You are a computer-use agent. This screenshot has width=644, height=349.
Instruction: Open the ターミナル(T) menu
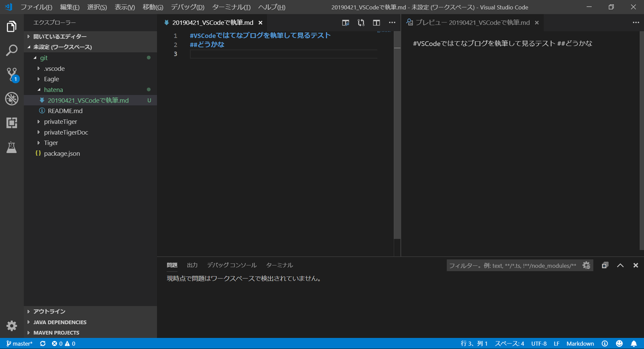[x=231, y=8]
